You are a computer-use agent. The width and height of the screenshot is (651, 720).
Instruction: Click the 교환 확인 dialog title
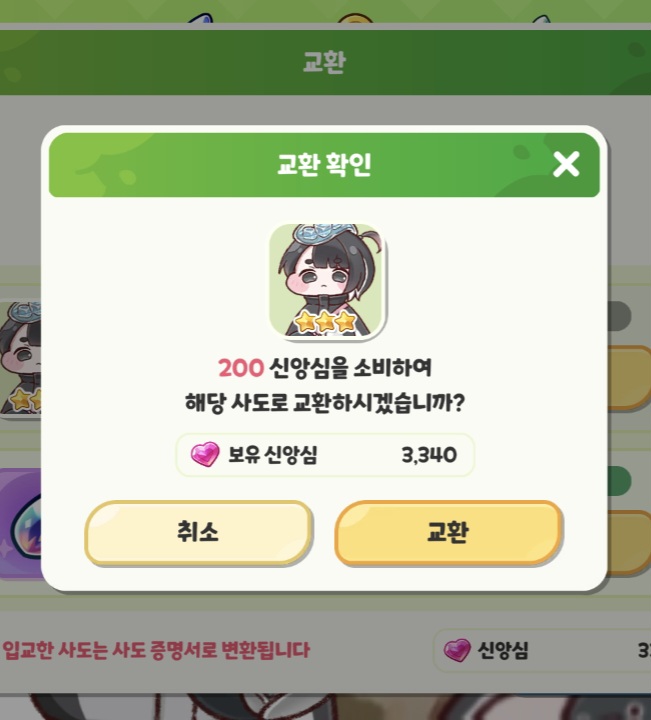324,164
